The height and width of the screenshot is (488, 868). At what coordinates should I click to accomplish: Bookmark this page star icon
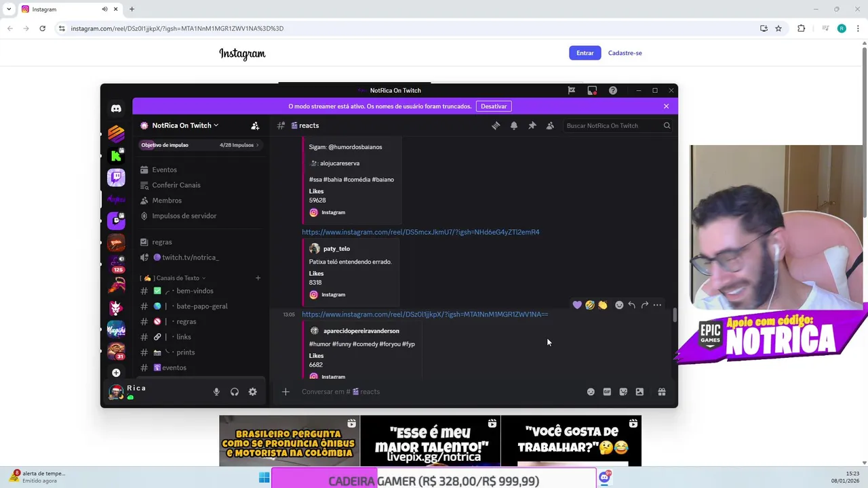pos(778,28)
